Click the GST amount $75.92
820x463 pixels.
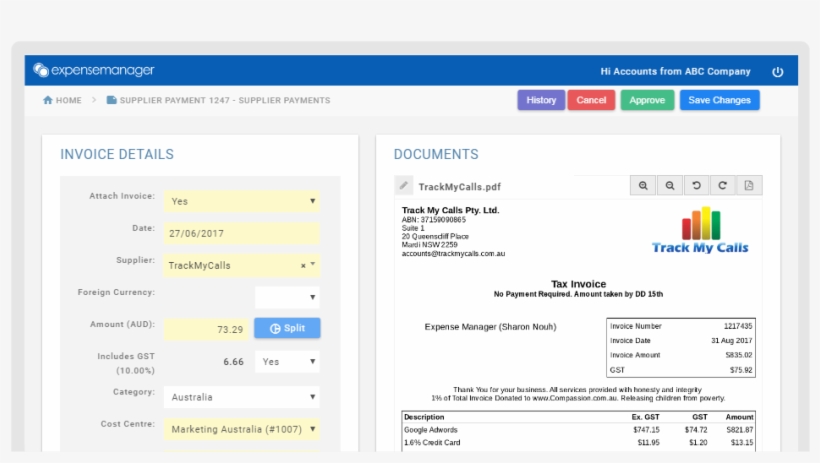coord(741,370)
